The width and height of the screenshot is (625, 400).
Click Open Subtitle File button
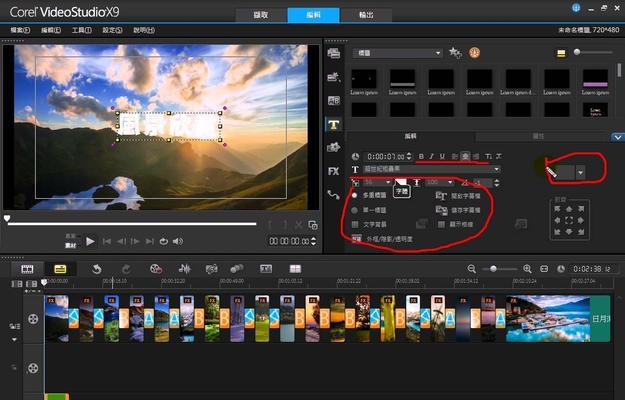[458, 196]
